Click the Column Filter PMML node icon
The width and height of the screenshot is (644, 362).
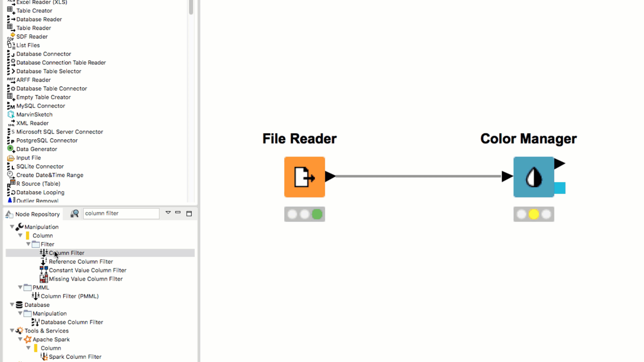[36, 296]
